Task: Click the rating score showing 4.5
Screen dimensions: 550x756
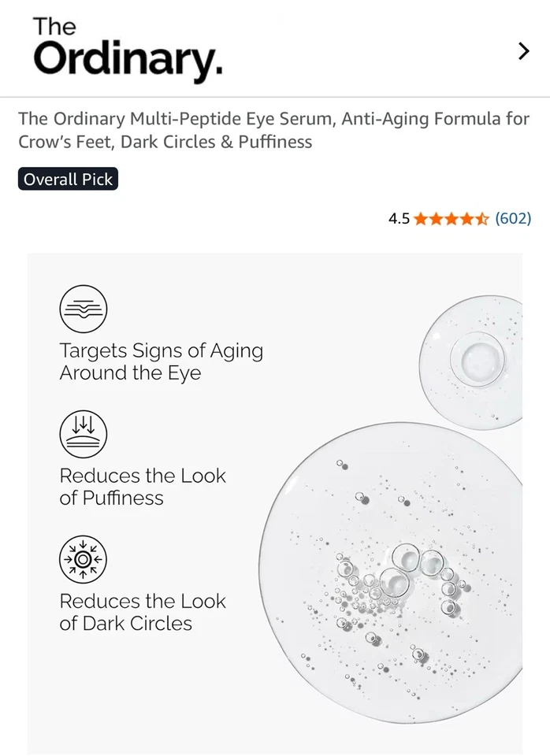Action: click(398, 219)
